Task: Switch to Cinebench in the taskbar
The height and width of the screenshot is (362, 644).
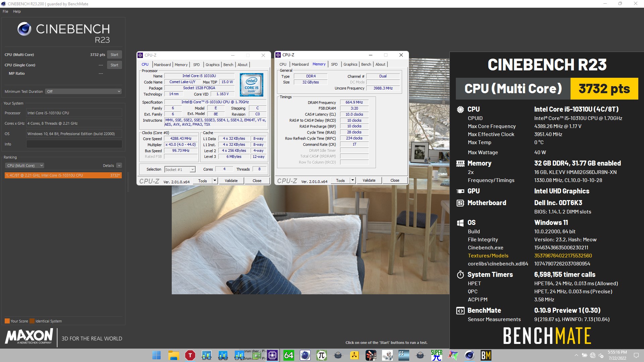Action: tap(469, 355)
